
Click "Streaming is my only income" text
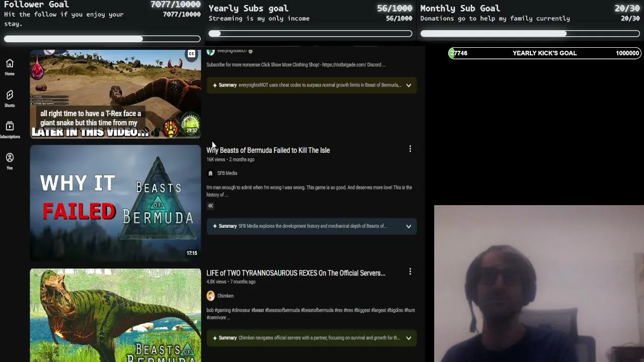click(x=259, y=19)
